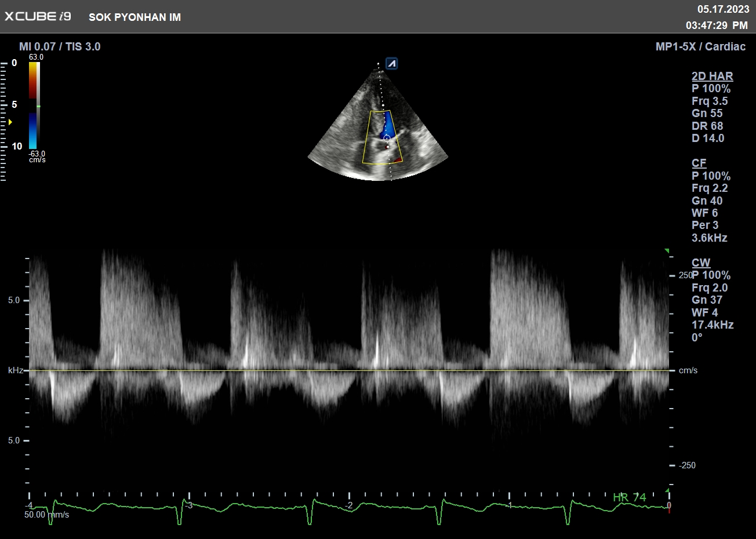Click the small red marker at ECG end

(x=668, y=510)
